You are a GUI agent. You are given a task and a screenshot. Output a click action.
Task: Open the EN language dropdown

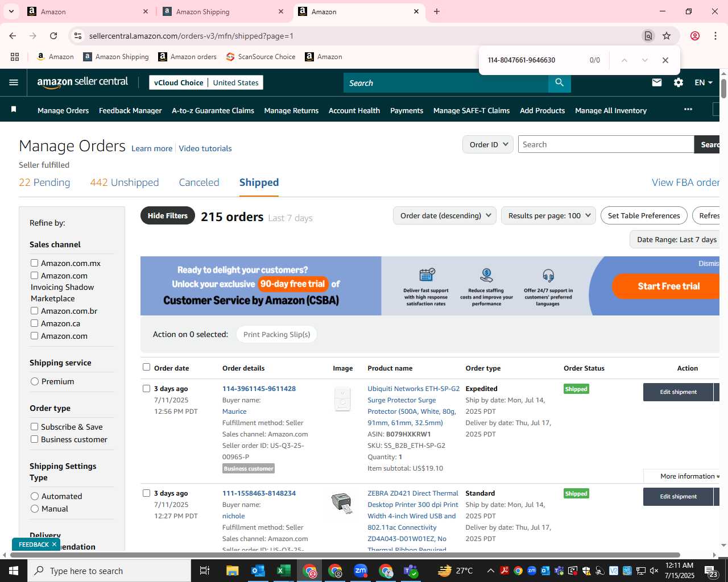(x=704, y=82)
